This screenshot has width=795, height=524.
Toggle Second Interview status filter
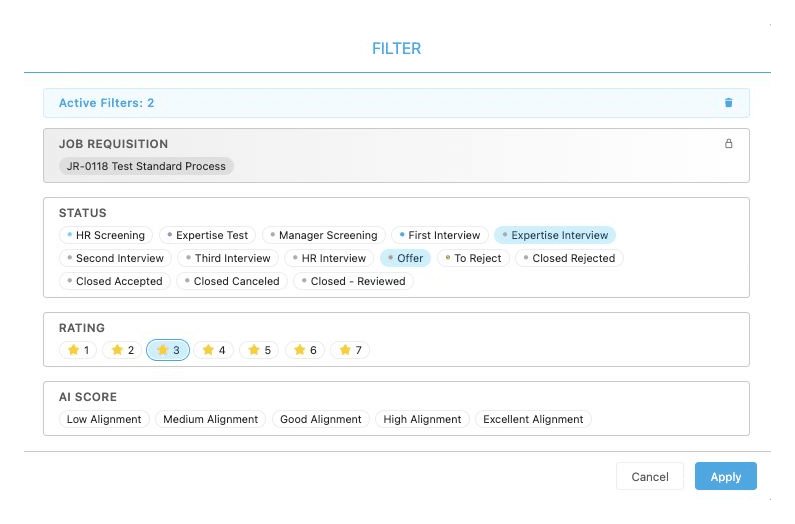(x=115, y=258)
